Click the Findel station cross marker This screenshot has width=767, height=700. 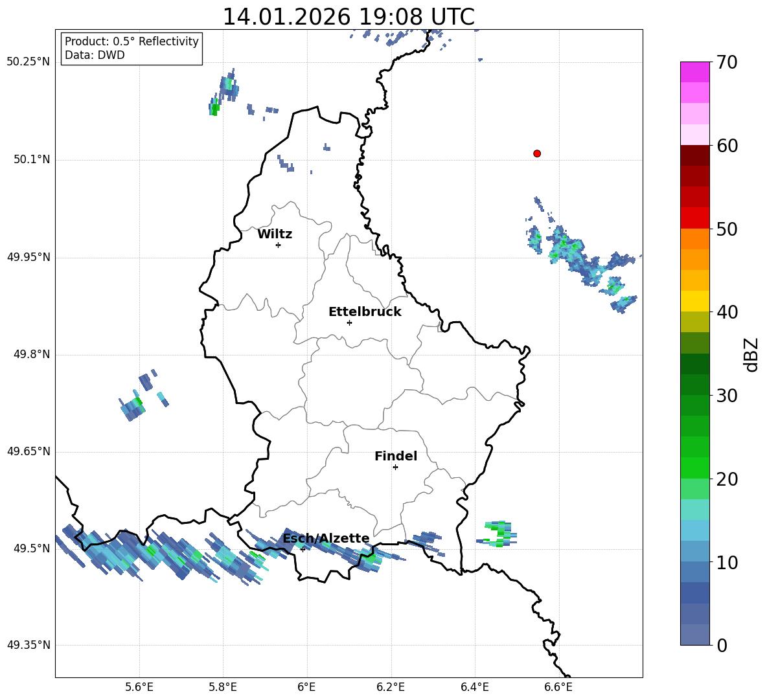[x=395, y=468]
